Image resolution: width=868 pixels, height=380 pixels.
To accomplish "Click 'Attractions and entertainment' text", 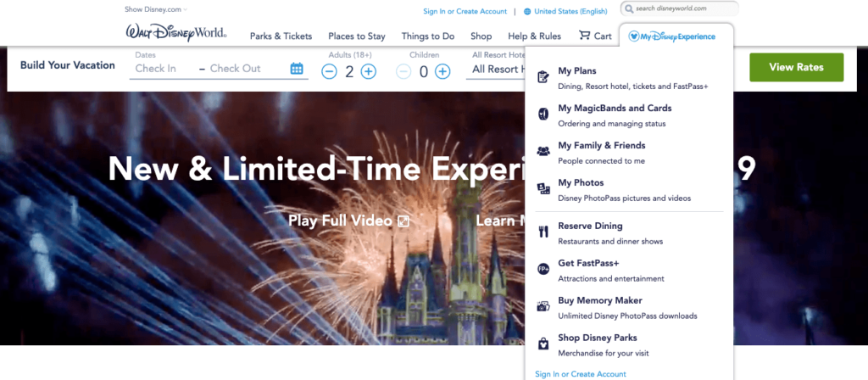I will point(611,278).
